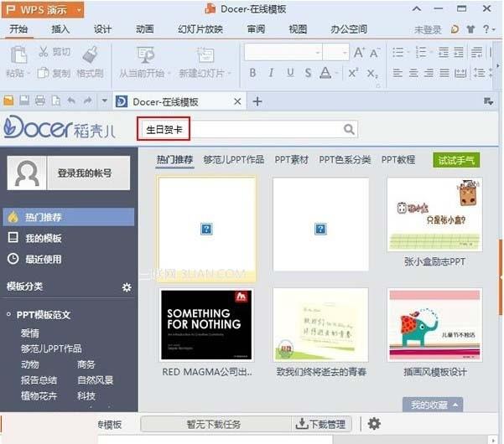Click the increase font size icon

pyautogui.click(x=360, y=52)
